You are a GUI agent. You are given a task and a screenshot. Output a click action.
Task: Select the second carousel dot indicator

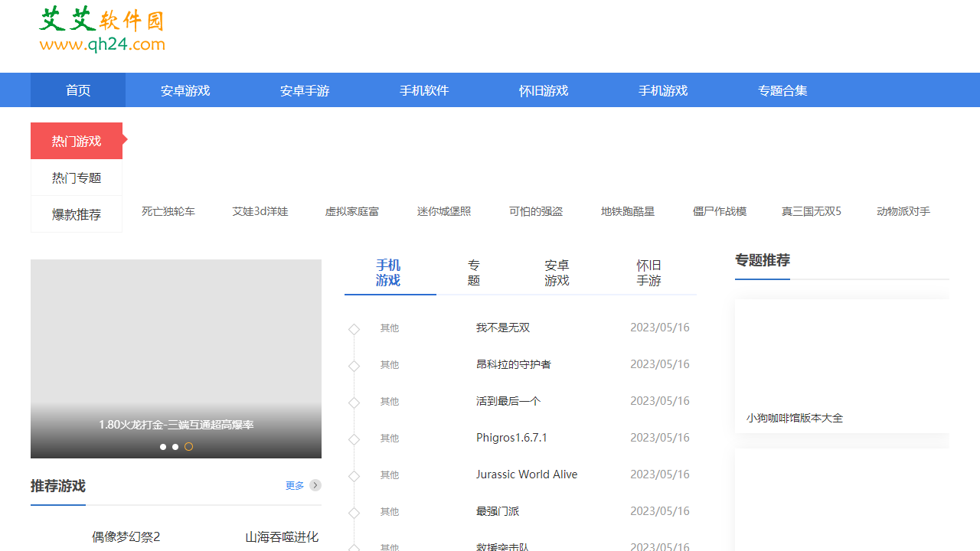(x=175, y=447)
